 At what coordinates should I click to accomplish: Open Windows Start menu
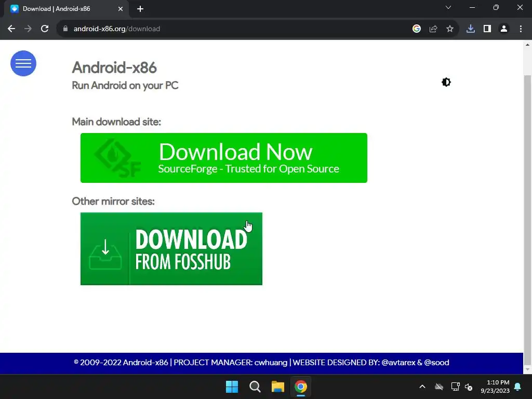coord(232,387)
